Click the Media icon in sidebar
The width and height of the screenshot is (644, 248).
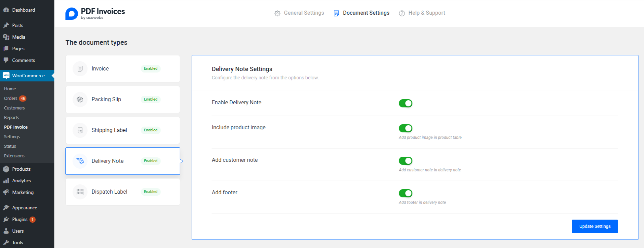tap(6, 37)
